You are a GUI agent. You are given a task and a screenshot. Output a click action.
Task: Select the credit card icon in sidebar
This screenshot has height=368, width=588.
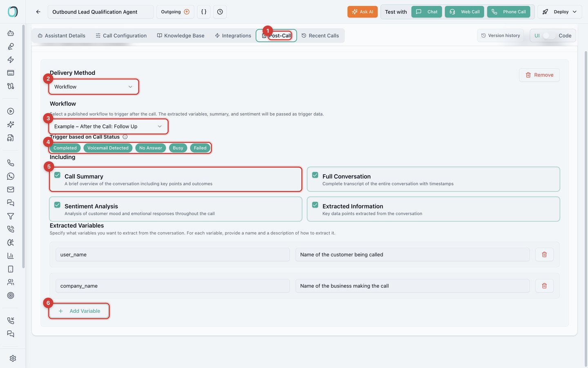11,73
